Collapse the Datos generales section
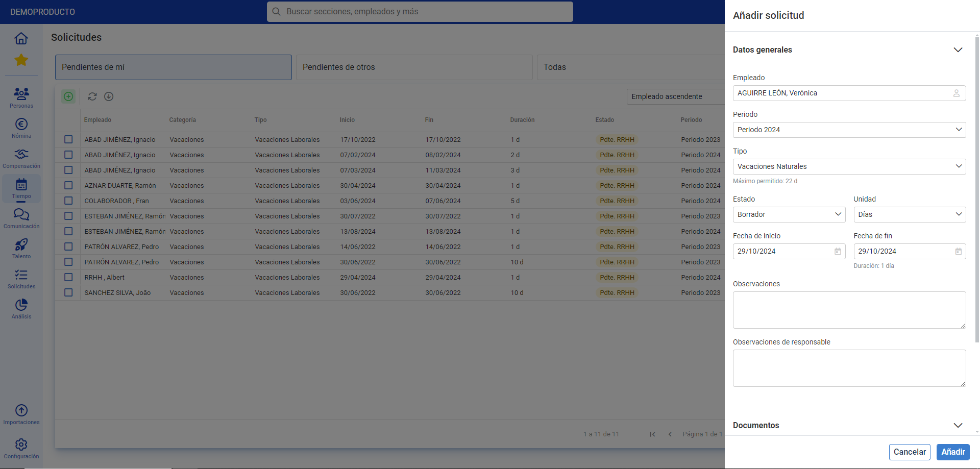This screenshot has width=980, height=469. coord(958,50)
